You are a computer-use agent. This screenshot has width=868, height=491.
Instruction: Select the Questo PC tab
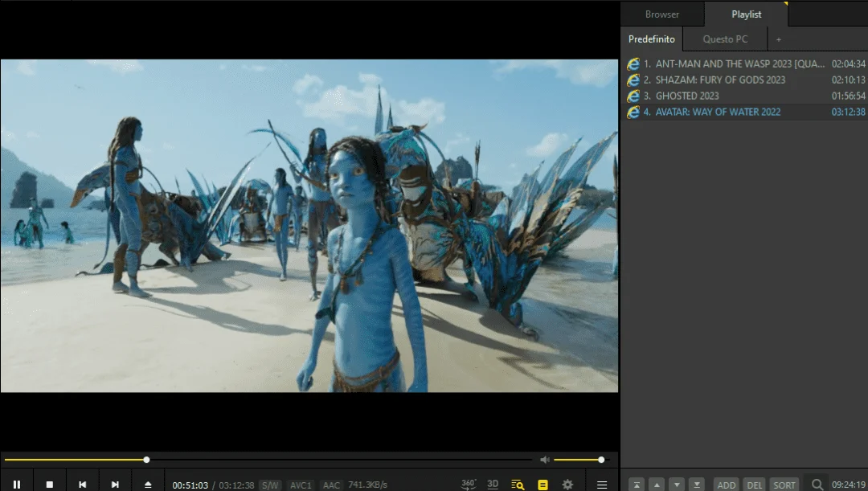point(725,39)
